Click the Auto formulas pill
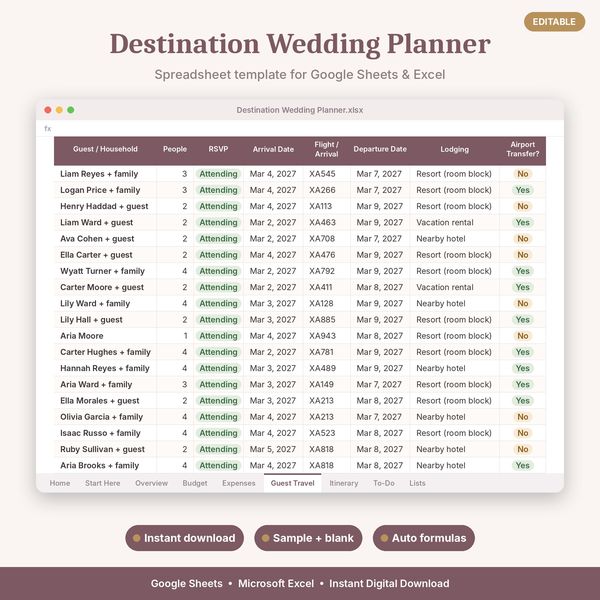This screenshot has height=600, width=600. 424,538
